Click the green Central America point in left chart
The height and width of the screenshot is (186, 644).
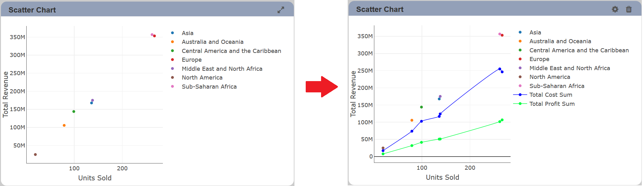74,111
